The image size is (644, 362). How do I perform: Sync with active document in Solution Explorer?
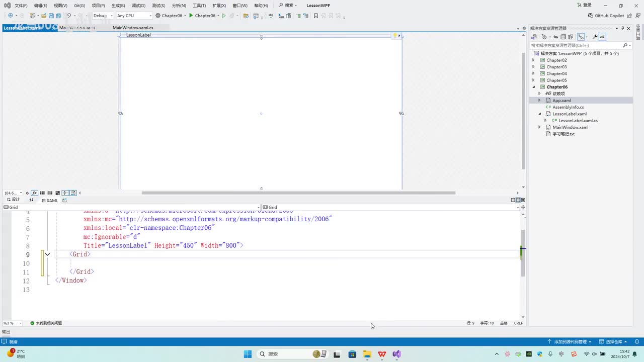coord(556,37)
